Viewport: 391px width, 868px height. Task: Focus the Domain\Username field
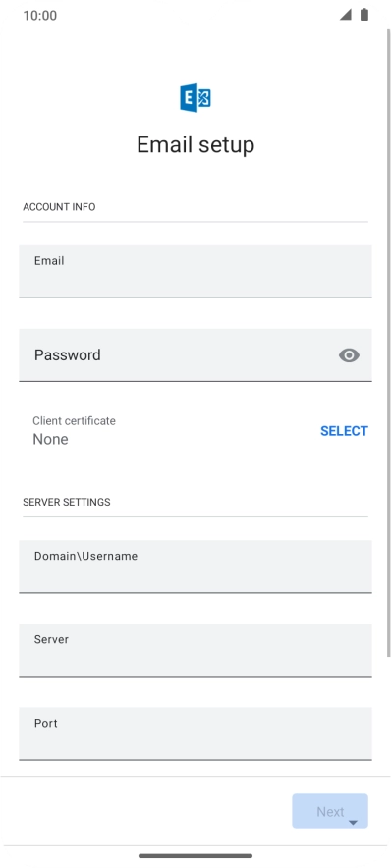click(x=195, y=567)
